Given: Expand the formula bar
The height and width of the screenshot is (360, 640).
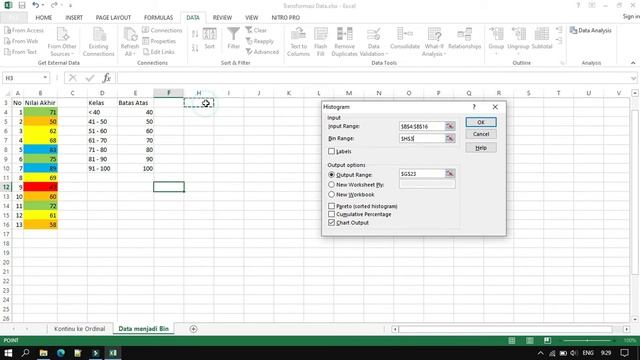Looking at the screenshot, I should click(x=633, y=78).
